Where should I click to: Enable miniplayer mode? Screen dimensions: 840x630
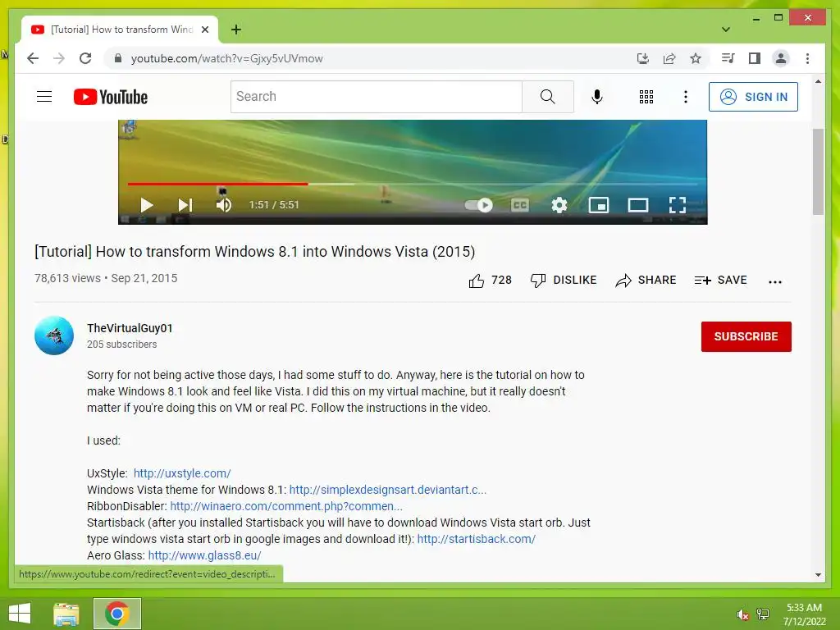click(x=598, y=204)
